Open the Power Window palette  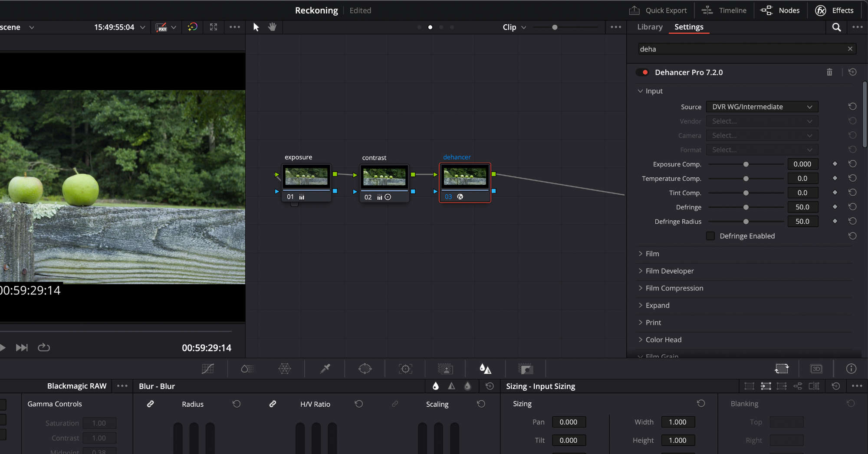point(365,369)
